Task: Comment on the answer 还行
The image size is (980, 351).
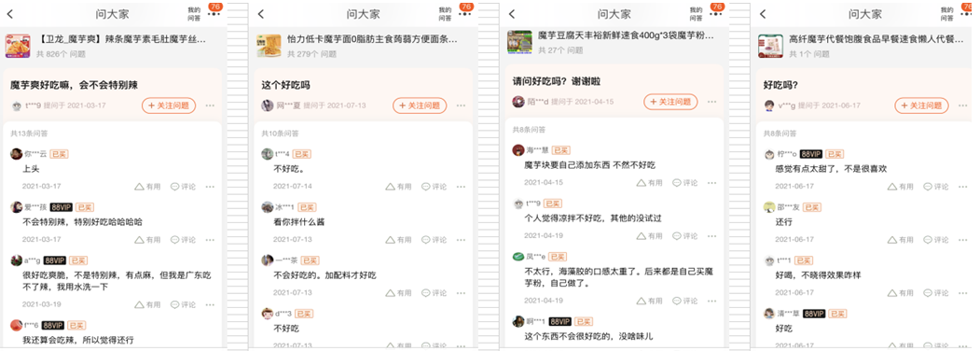Action: [x=935, y=240]
